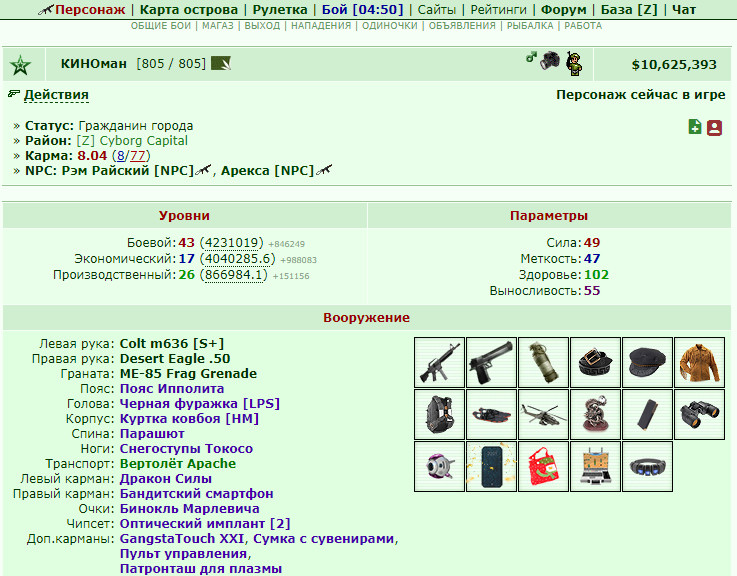Viewport: 737px width, 576px height.
Task: Open Desert Eagle .50 item link
Action: coord(175,359)
